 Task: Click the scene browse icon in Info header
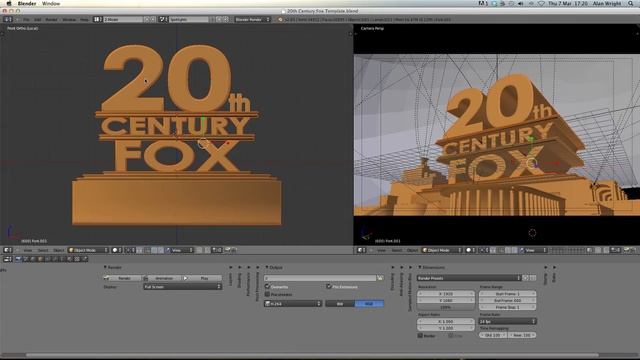[163, 19]
